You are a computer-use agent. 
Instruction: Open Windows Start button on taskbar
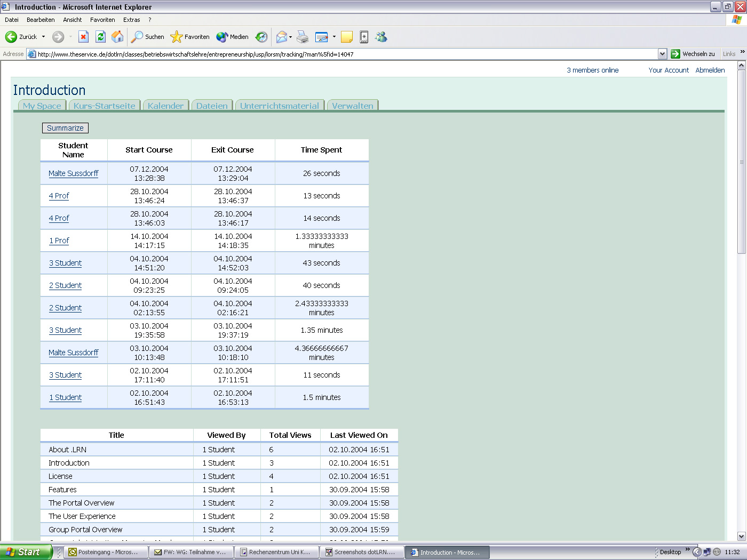pos(25,552)
